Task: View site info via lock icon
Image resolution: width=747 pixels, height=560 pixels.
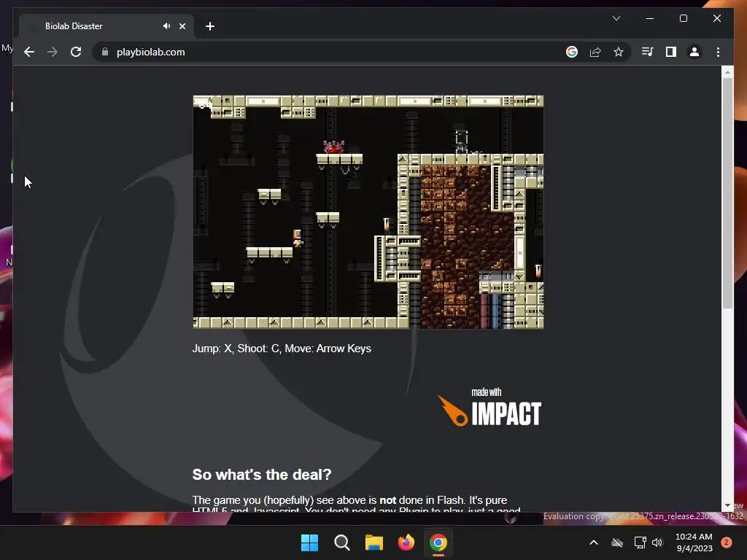Action: click(105, 52)
